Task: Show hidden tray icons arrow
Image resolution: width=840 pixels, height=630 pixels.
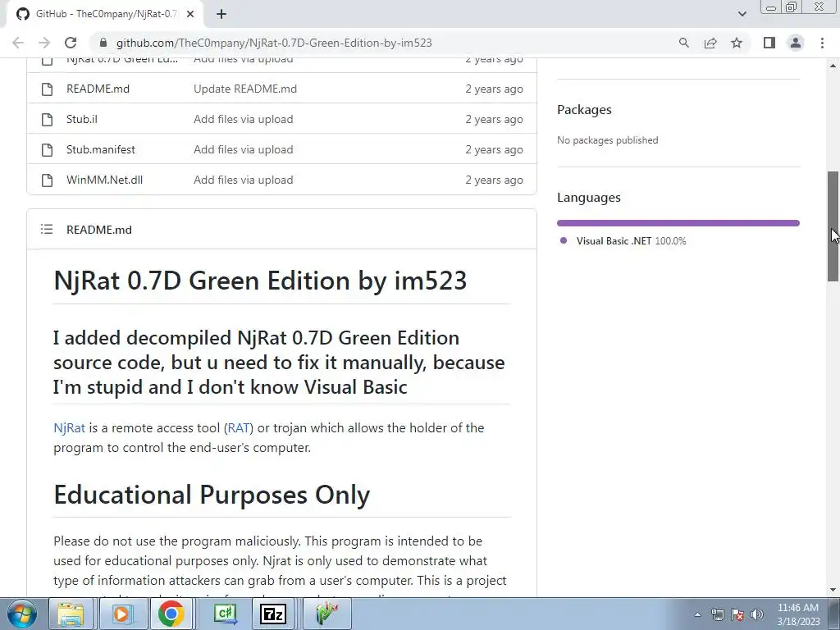Action: click(x=697, y=614)
